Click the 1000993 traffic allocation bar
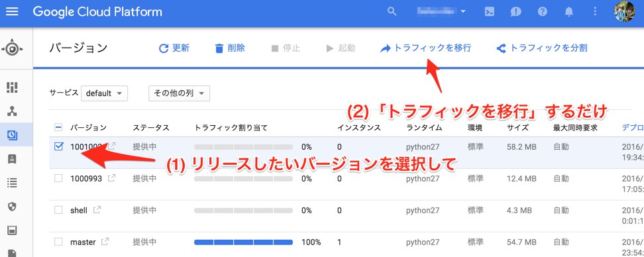644x257 pixels. [x=243, y=179]
